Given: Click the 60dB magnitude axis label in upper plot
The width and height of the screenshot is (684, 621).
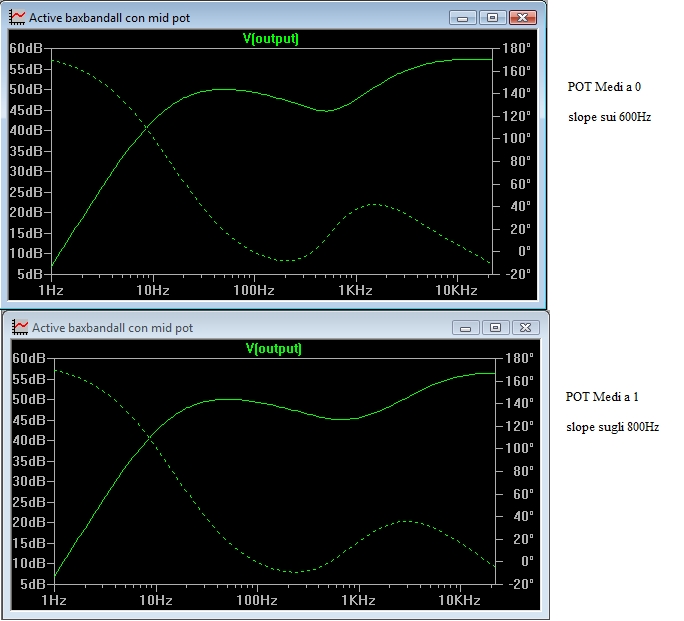Looking at the screenshot, I should coord(26,48).
